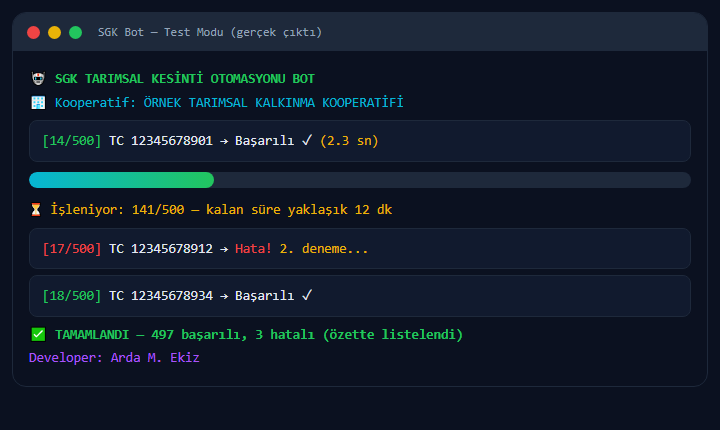
Task: Click the red close dot in title bar
Action: 34,33
